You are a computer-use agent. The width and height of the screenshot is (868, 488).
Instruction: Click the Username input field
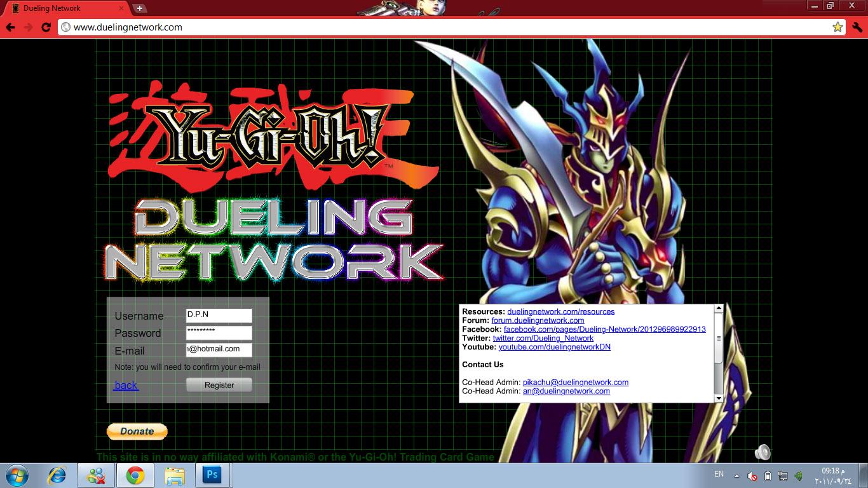point(219,316)
